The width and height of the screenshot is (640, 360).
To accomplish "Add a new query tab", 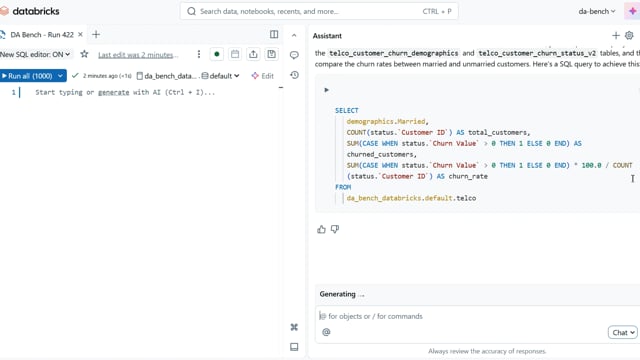I will click(x=96, y=35).
